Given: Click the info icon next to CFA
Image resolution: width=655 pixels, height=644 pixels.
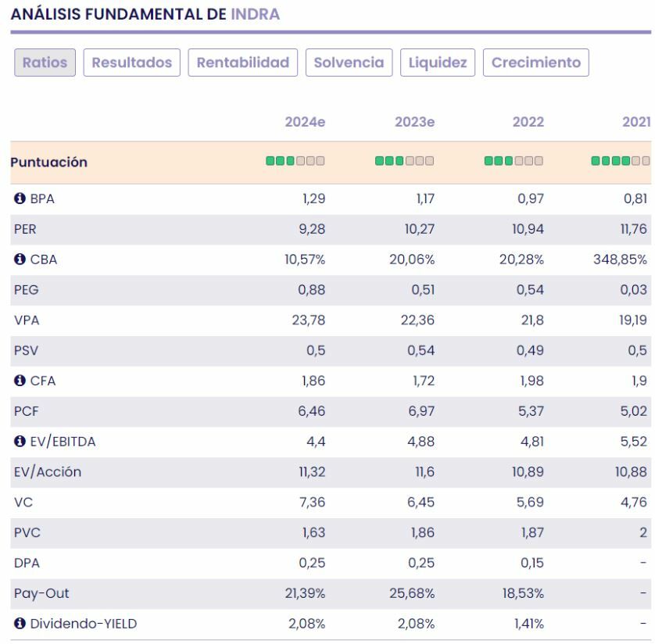Looking at the screenshot, I should click(19, 381).
